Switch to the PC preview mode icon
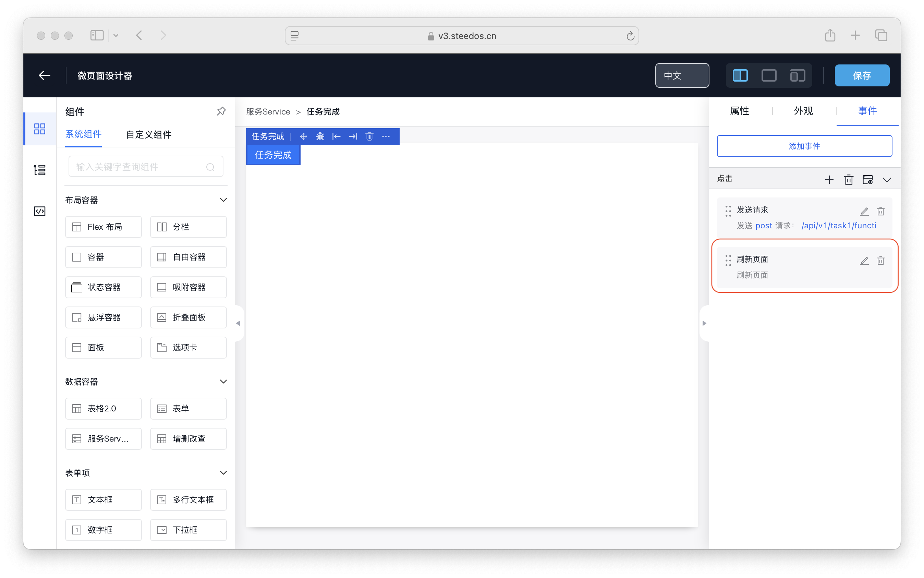 [x=769, y=75]
